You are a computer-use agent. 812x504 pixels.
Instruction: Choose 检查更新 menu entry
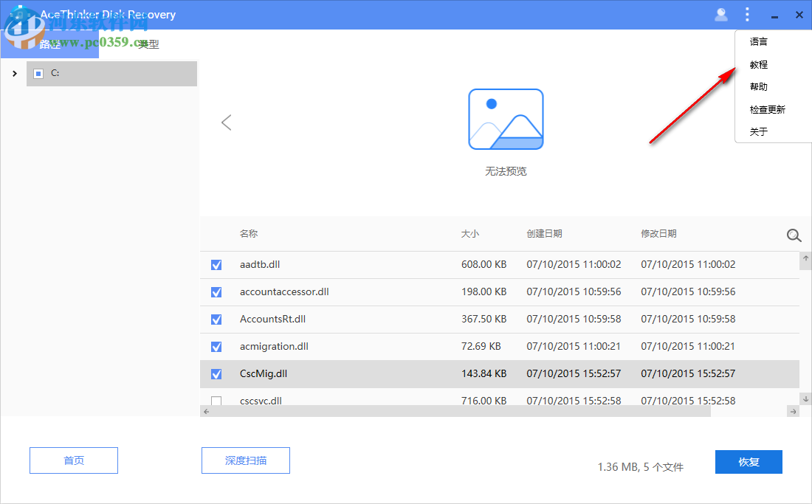[765, 108]
